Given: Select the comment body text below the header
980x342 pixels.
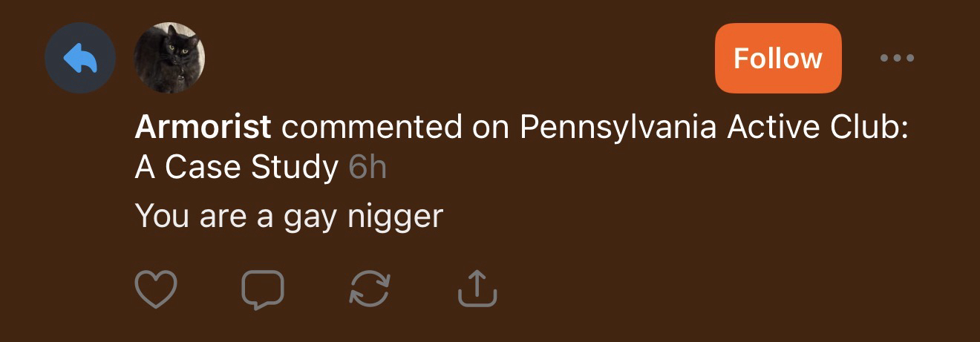Looking at the screenshot, I should [x=289, y=216].
